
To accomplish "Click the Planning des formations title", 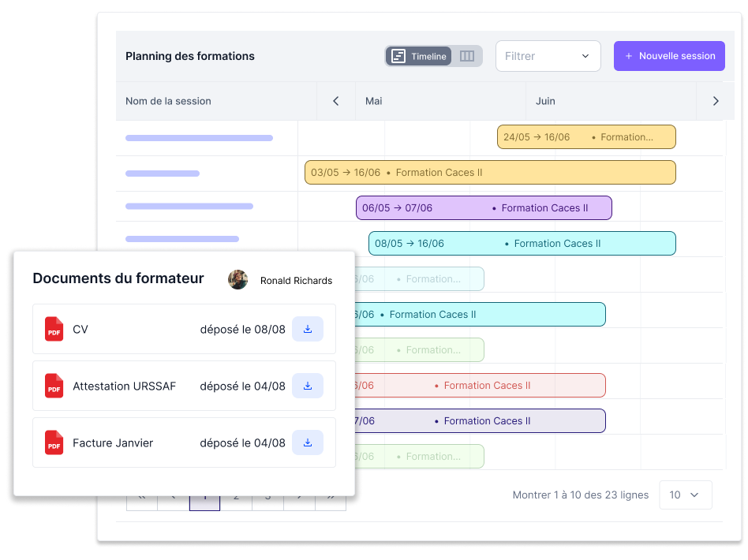I will [x=190, y=56].
